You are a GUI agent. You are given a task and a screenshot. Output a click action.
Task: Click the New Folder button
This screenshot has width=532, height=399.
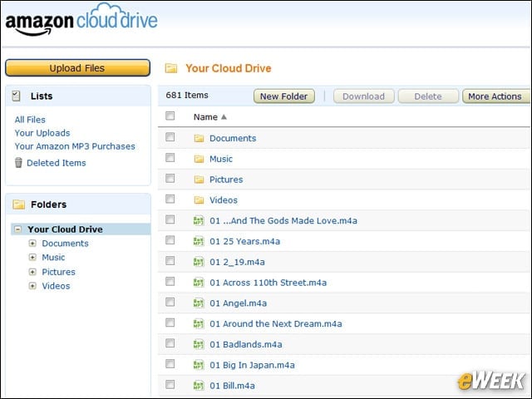284,96
